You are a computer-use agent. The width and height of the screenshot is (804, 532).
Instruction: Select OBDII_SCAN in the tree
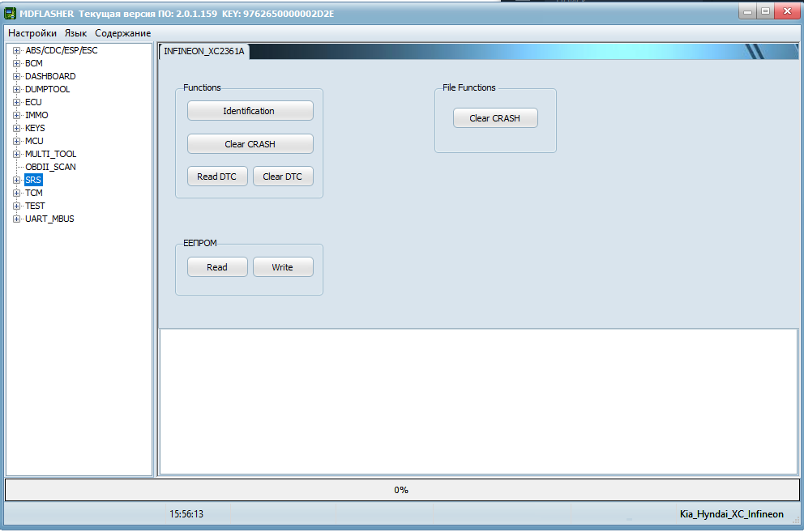(x=50, y=167)
